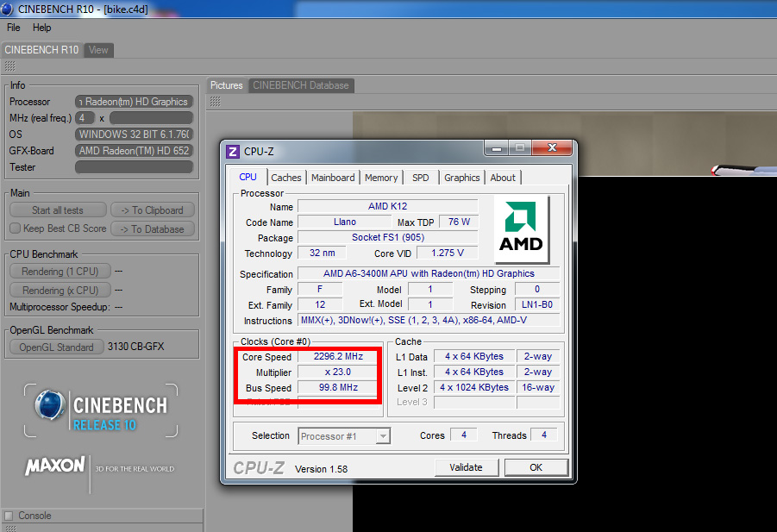Screen dimensions: 777x532
Task: Enable Keep Best CB Score checkbox
Action: click(x=16, y=228)
